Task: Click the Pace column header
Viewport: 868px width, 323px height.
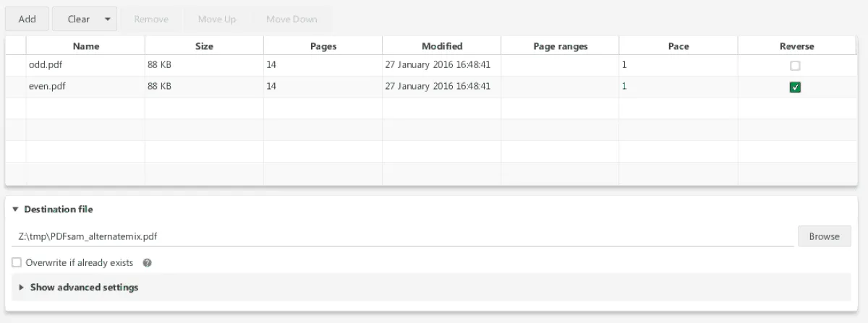Action: [678, 46]
